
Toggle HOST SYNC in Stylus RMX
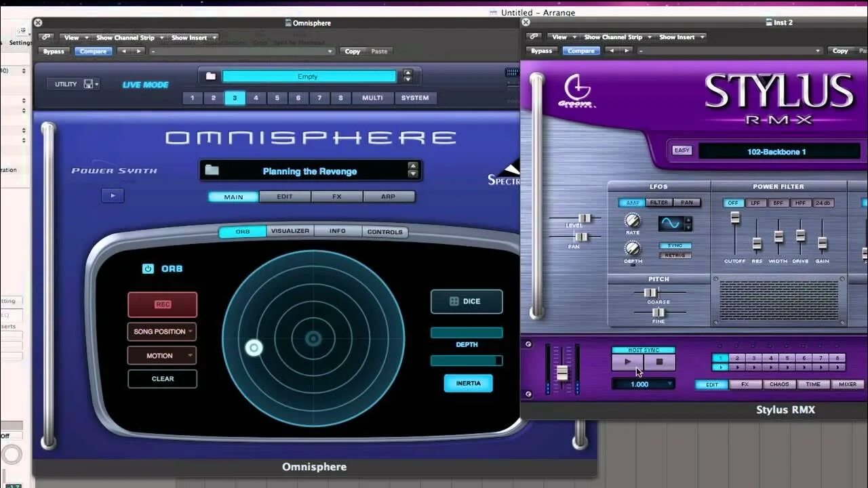point(644,350)
